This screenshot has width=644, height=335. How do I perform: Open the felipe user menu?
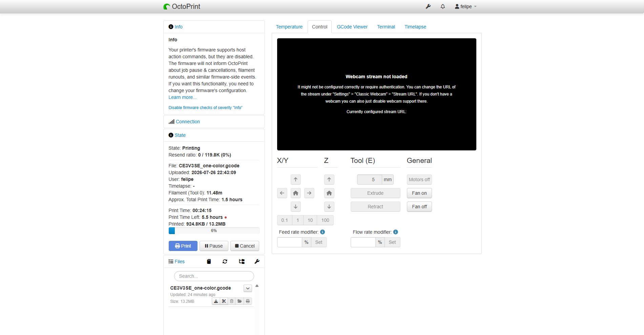pos(465,6)
